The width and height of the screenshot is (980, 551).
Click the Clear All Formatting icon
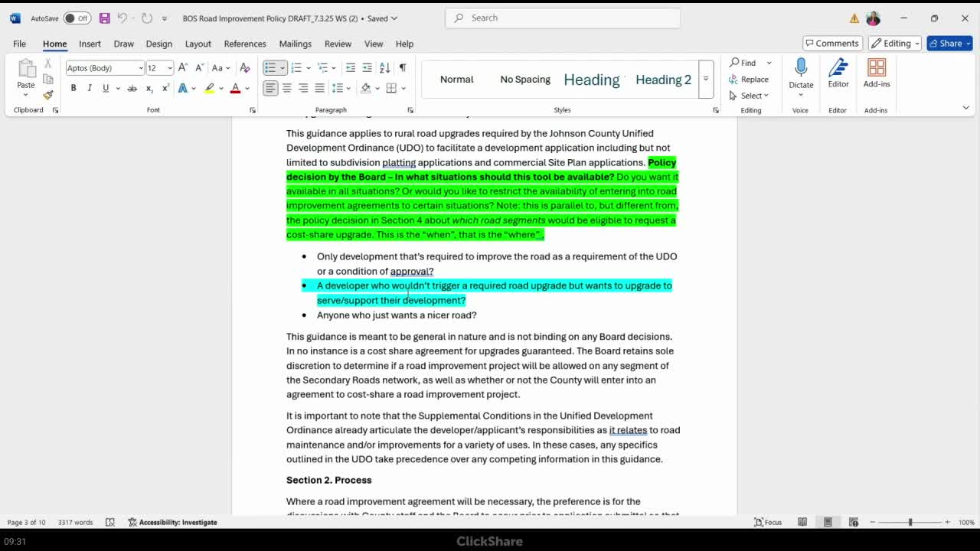(245, 68)
